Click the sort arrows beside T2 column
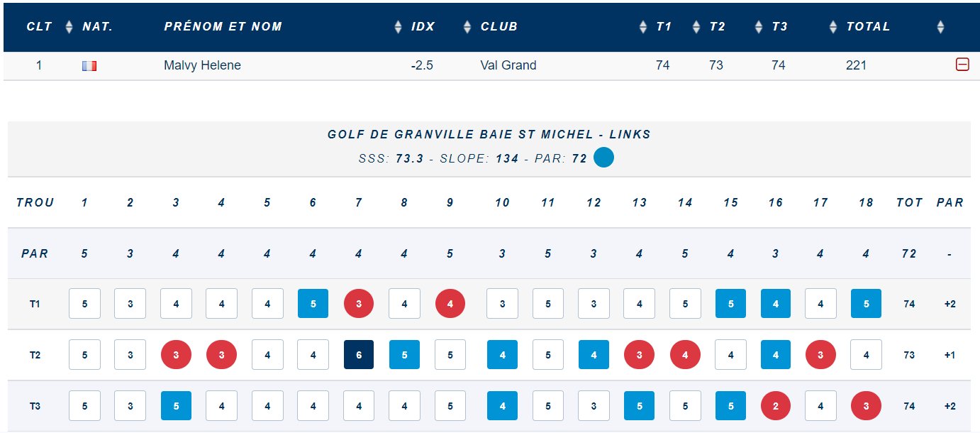 point(759,27)
